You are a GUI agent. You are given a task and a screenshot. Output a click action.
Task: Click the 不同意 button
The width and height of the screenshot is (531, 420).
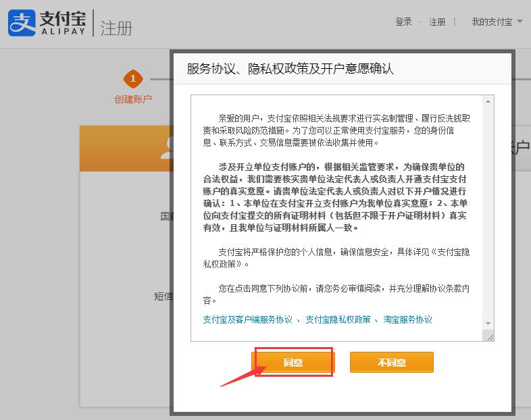pyautogui.click(x=391, y=363)
